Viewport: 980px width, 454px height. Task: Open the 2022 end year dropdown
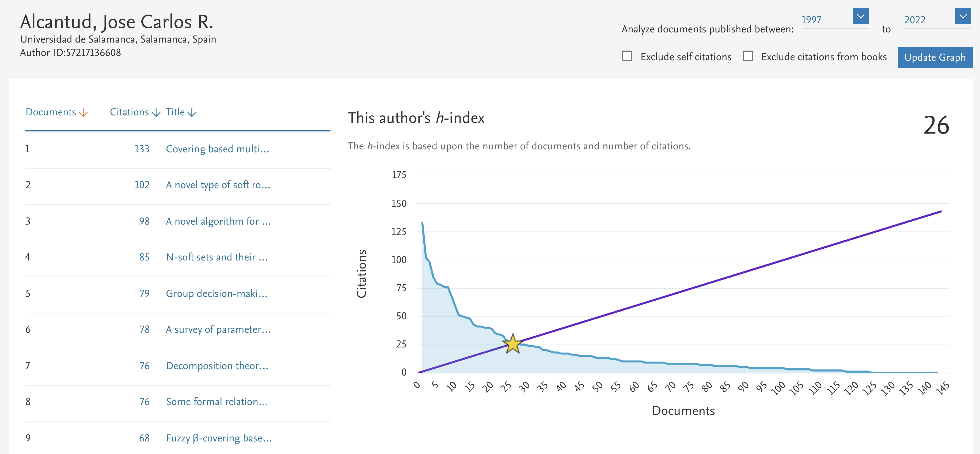point(963,16)
